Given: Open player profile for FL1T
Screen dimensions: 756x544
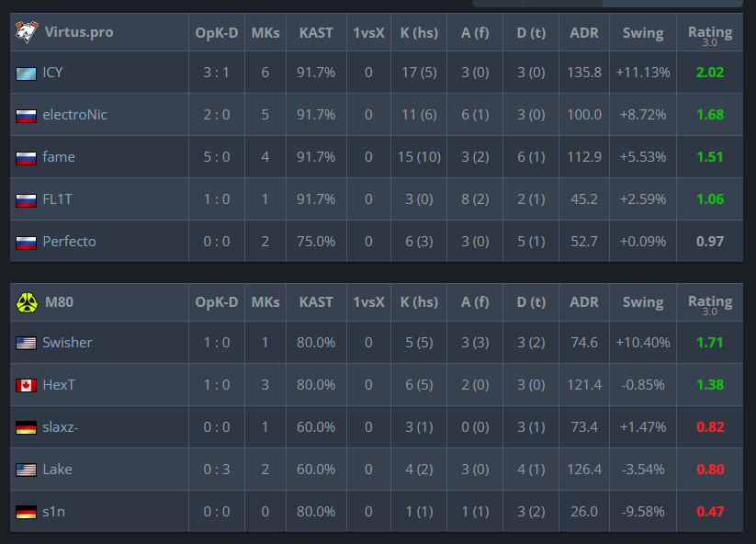Looking at the screenshot, I should [x=57, y=199].
